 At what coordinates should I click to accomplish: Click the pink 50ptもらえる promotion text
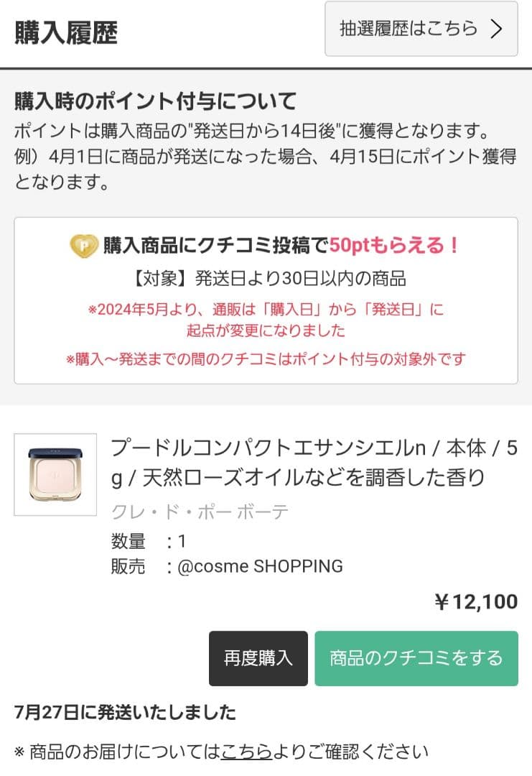394,246
